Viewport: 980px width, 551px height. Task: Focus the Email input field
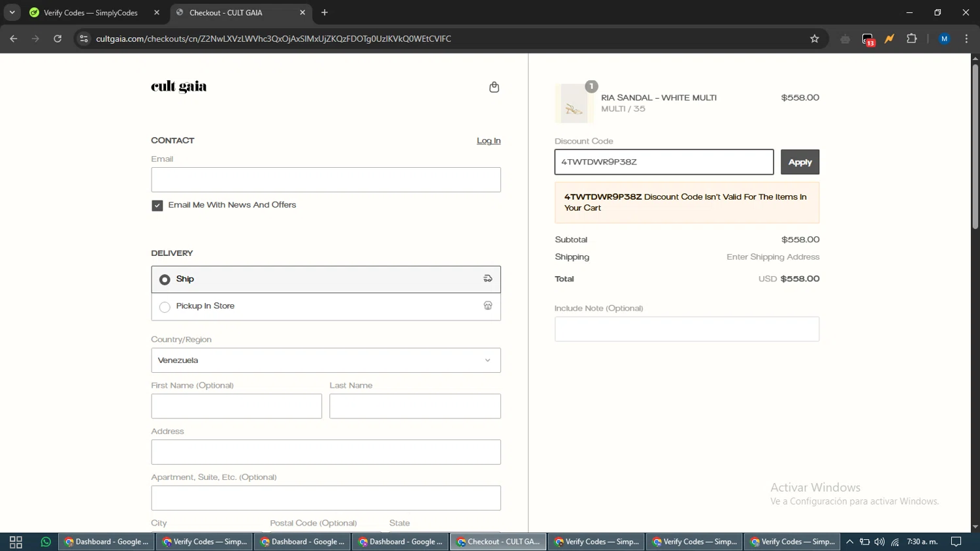coord(325,180)
